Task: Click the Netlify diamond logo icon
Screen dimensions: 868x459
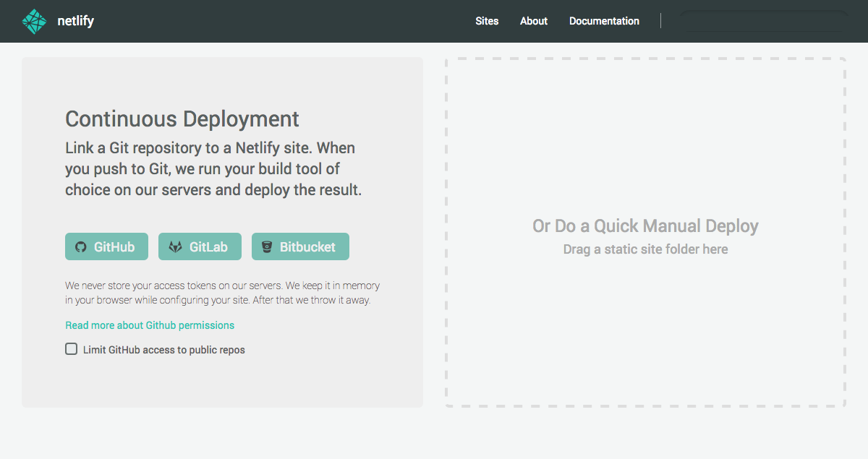Action: 33,21
